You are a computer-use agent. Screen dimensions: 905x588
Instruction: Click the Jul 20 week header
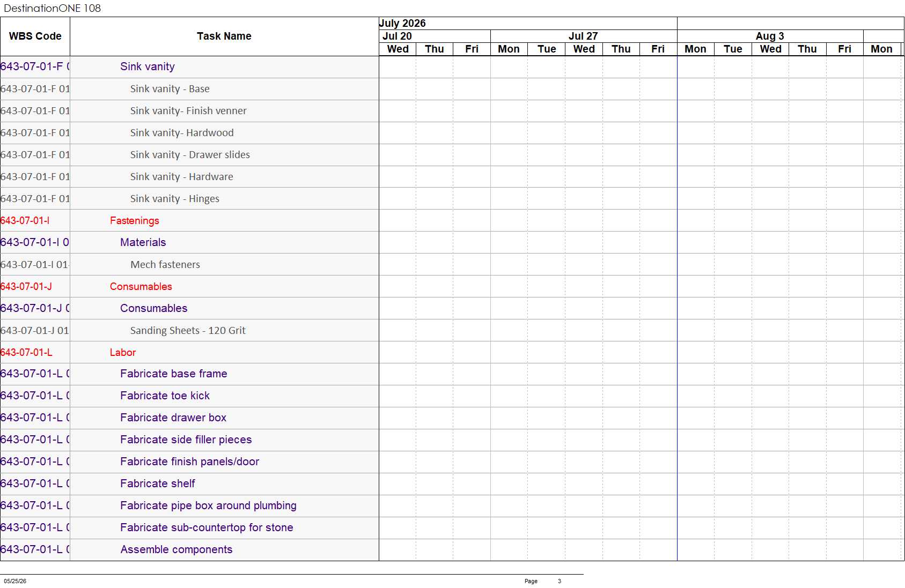398,36
